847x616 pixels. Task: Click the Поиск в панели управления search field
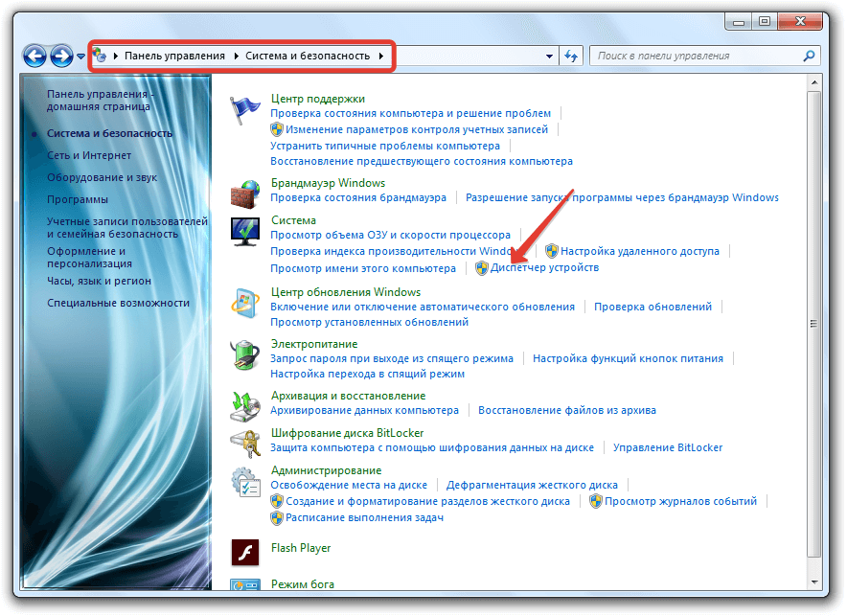[698, 56]
